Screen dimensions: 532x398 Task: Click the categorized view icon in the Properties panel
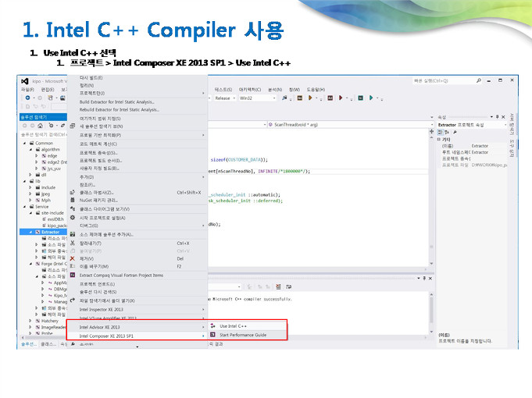click(441, 132)
